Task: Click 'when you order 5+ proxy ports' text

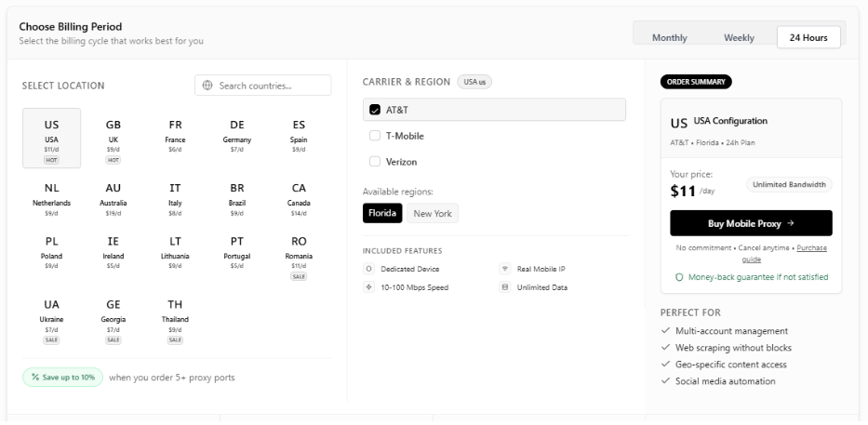Action: 171,378
